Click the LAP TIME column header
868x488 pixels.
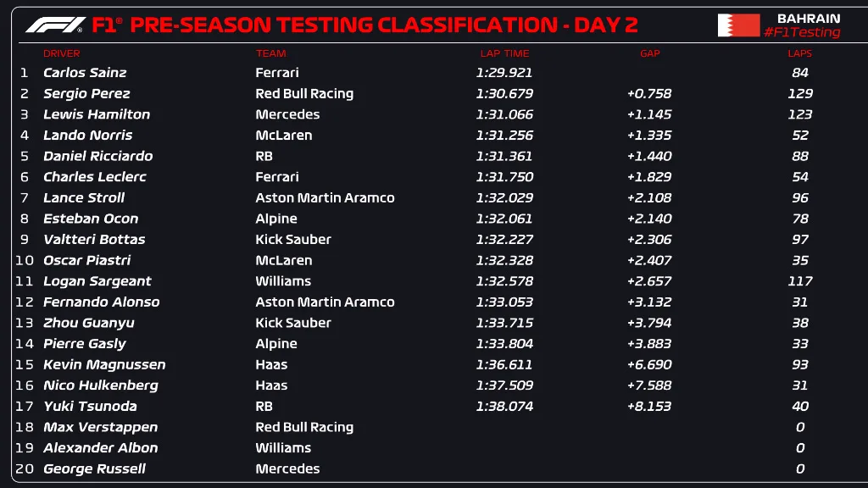point(504,53)
